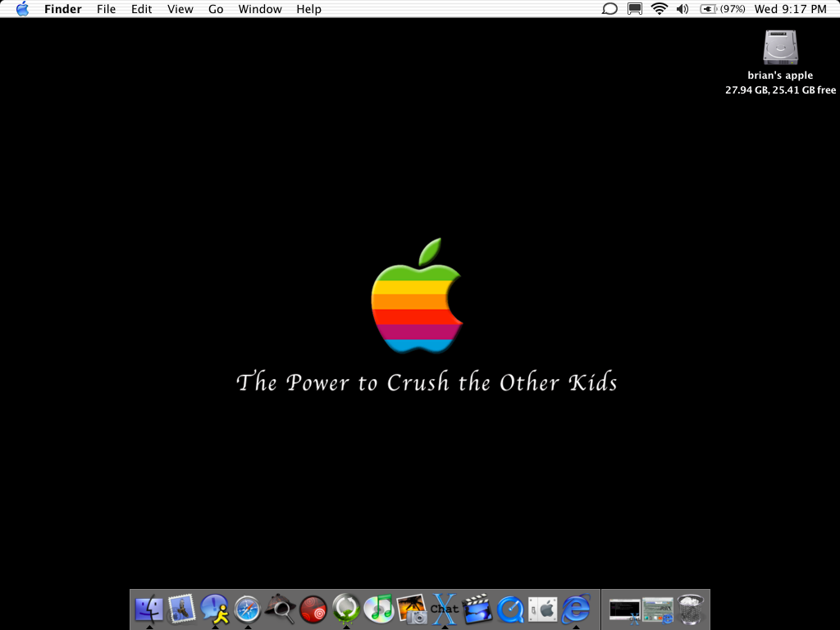Image resolution: width=840 pixels, height=630 pixels.
Task: Click the brian's apple drive label
Action: [x=780, y=75]
